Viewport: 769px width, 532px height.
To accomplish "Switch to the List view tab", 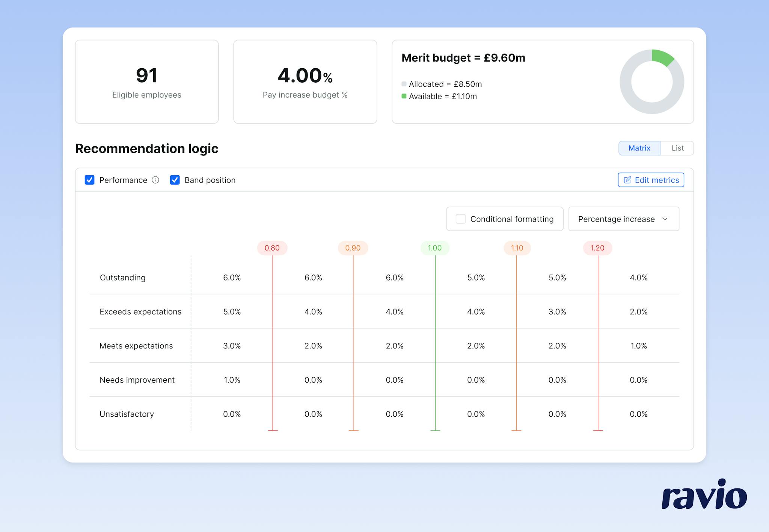I will coord(677,148).
